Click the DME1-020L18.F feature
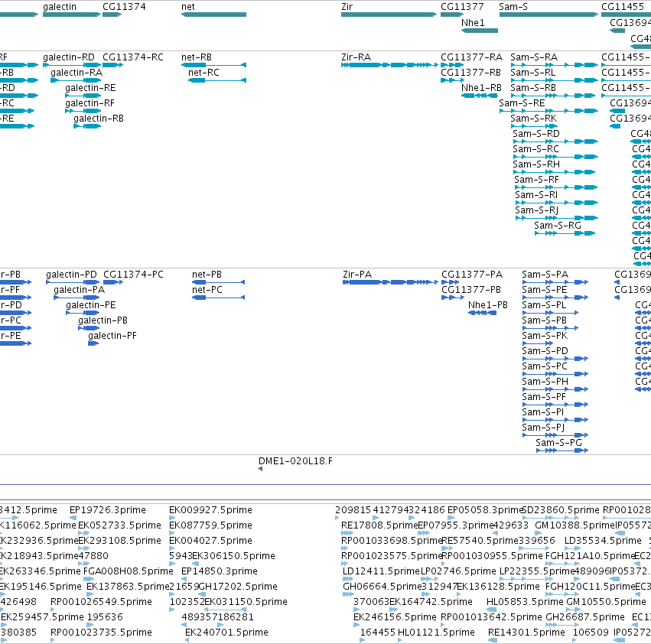 click(260, 469)
